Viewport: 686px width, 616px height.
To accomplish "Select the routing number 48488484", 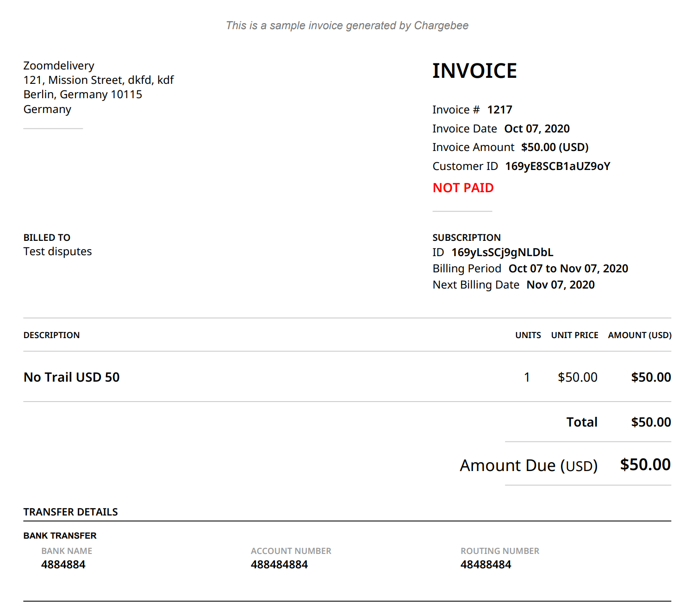I will (x=486, y=565).
